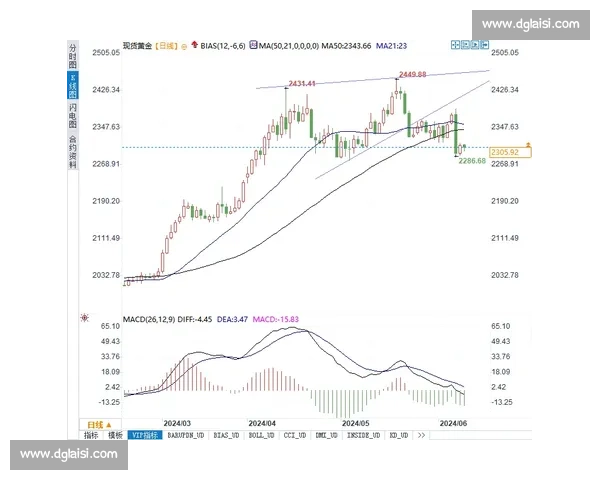Image resolution: width=600 pixels, height=480 pixels.
Task: Click the 指标 button at bottom left
Action: tap(91, 436)
